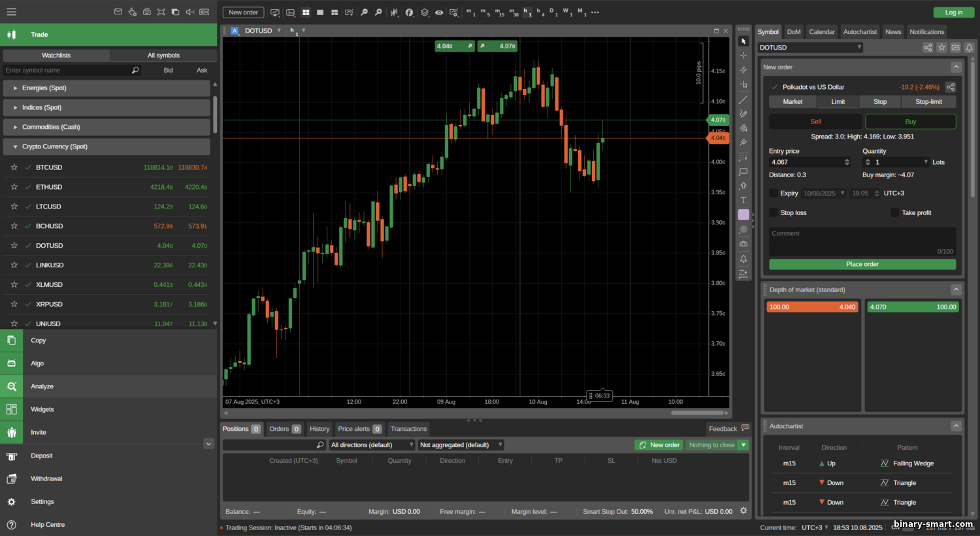Select the trend line drawing tool
Viewport: 980px width, 536px height.
pyautogui.click(x=743, y=100)
